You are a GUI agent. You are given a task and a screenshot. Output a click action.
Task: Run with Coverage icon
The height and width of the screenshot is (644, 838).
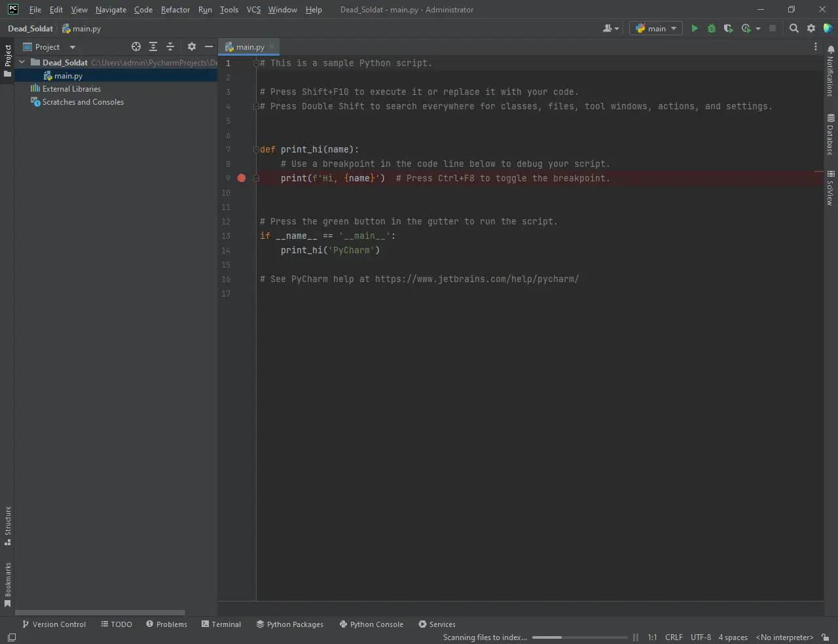point(728,28)
